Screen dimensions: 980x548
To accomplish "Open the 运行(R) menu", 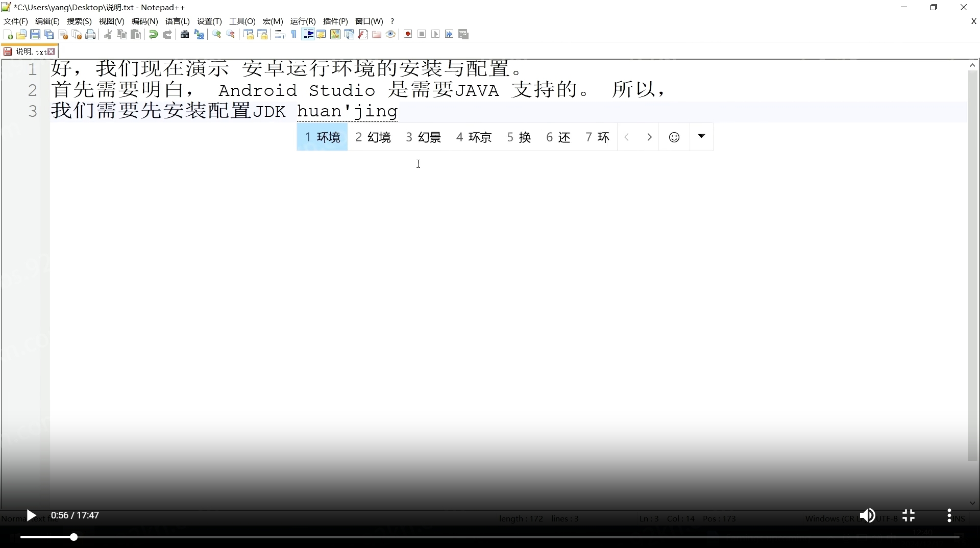I will (x=303, y=21).
